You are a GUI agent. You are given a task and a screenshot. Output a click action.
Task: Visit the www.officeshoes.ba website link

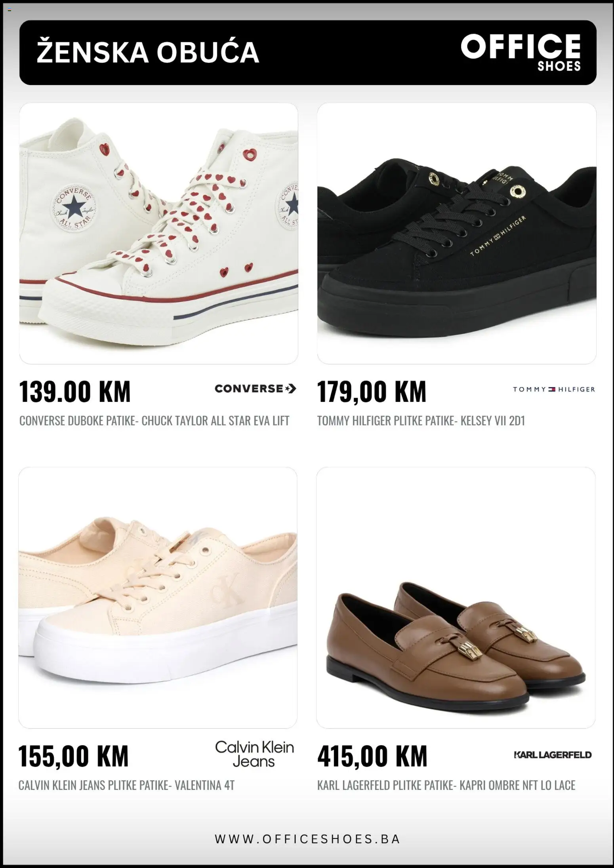point(307,839)
